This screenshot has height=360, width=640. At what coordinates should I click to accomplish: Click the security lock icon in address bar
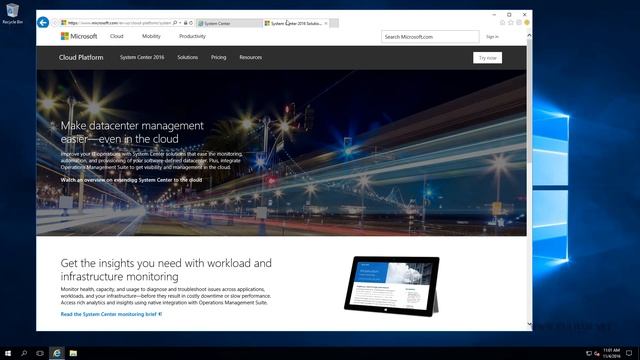185,23
